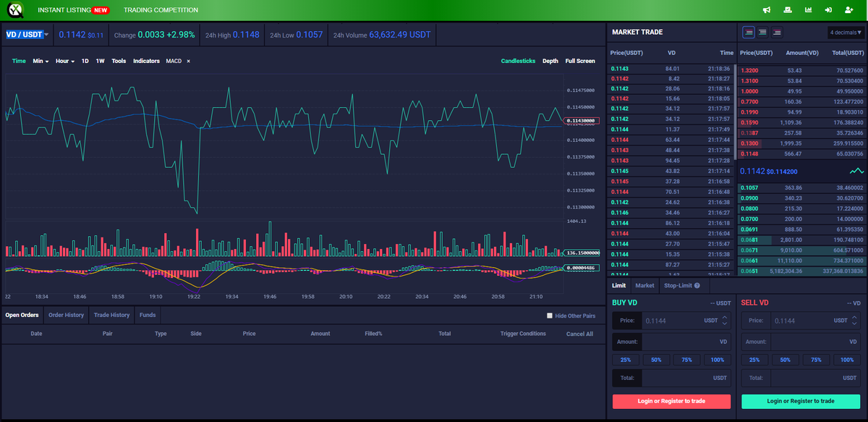The height and width of the screenshot is (422, 868).
Task: Click the Cancel All link
Action: (x=579, y=333)
